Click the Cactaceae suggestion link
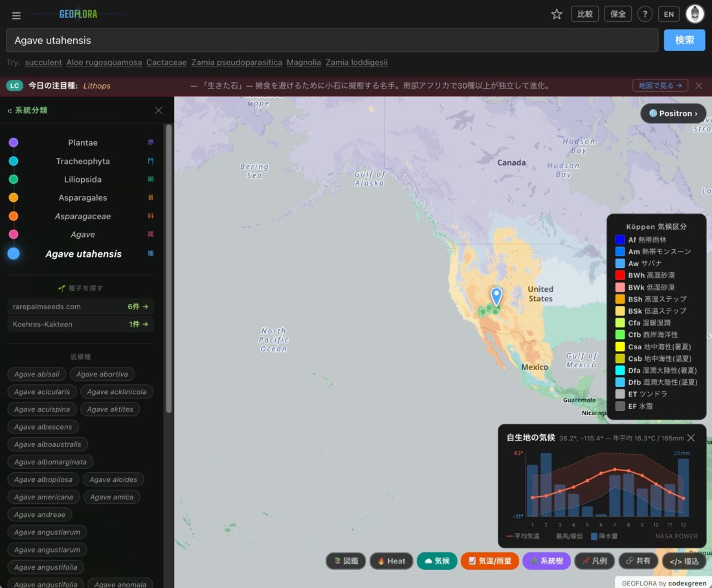 pos(166,63)
